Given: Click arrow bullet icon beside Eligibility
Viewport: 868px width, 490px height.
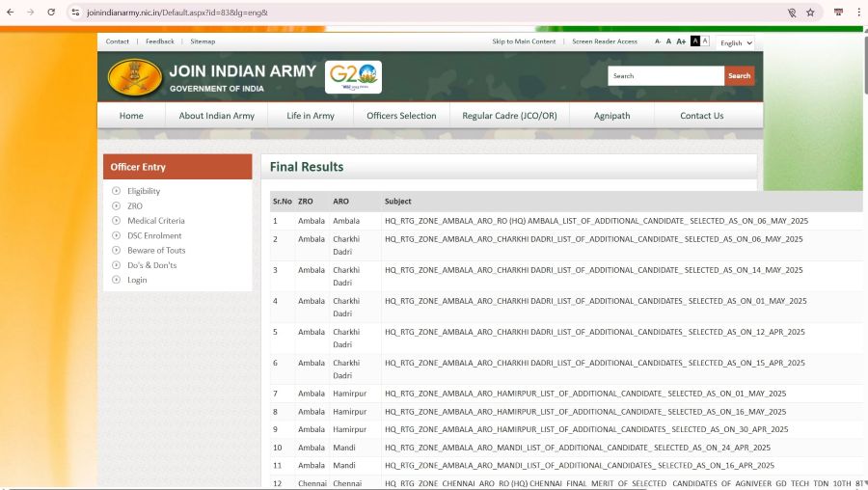Looking at the screenshot, I should click(117, 191).
